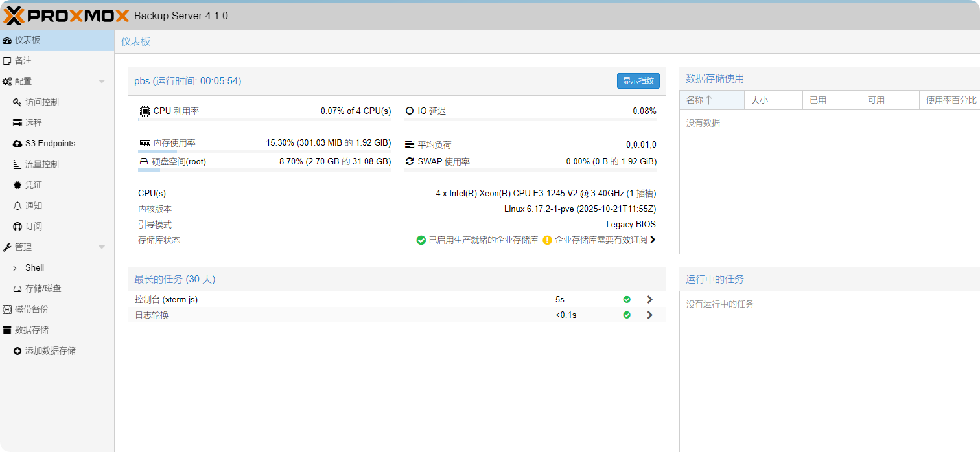Screen dimensions: 980x452
Task: Collapse the 配置 section arrow
Action: [x=102, y=82]
